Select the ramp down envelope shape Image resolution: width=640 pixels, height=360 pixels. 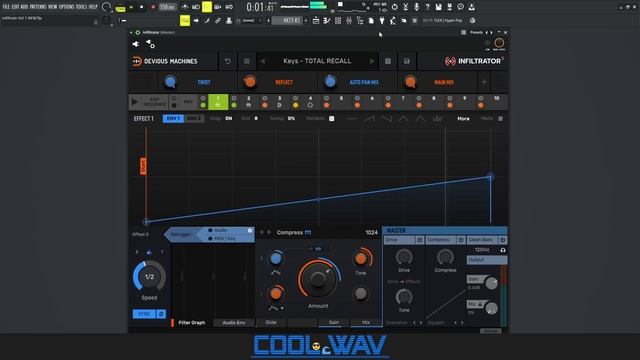pyautogui.click(x=386, y=119)
